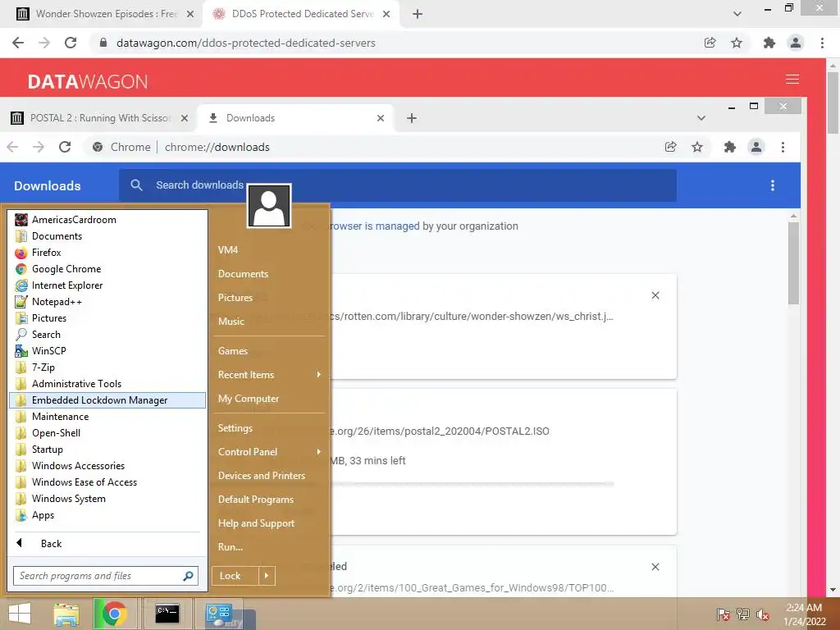
Task: Click the muted volume tray icon
Action: pos(762,614)
